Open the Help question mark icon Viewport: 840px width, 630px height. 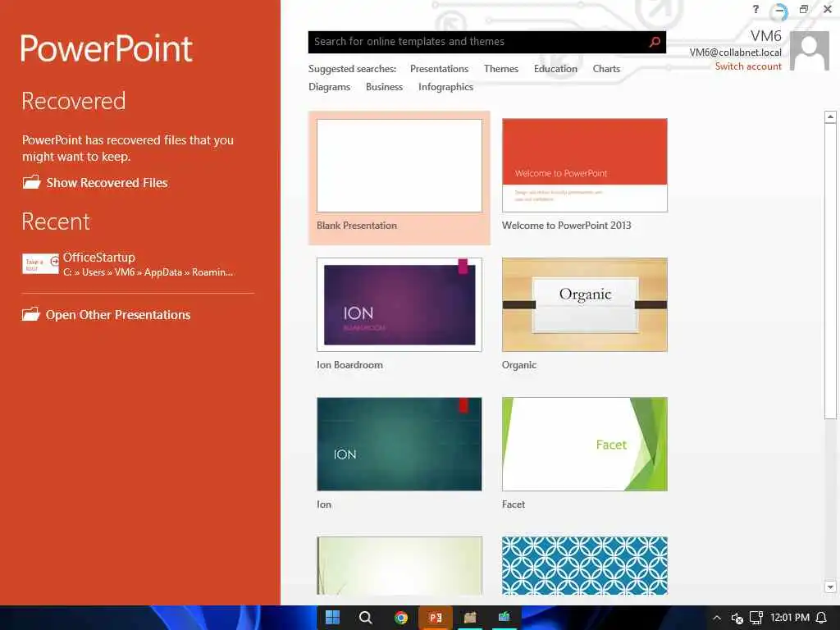[756, 9]
